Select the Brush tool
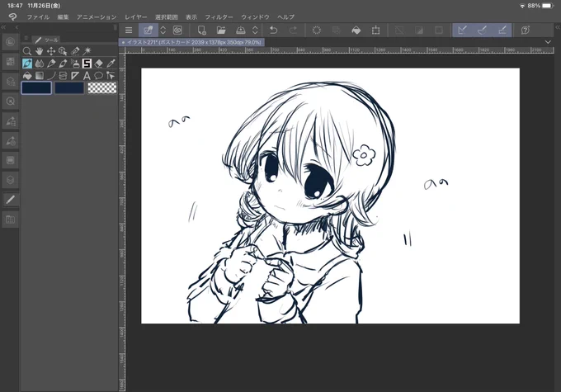 pyautogui.click(x=63, y=64)
